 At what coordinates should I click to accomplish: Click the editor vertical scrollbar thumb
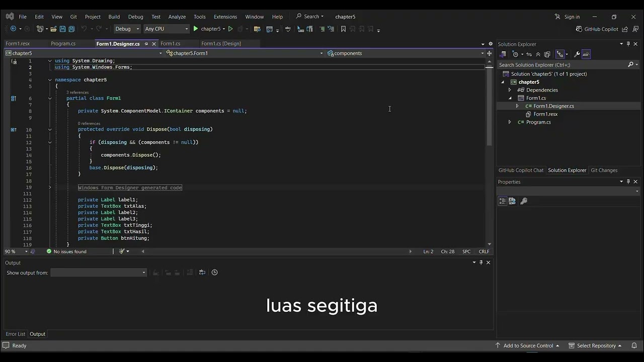489,108
